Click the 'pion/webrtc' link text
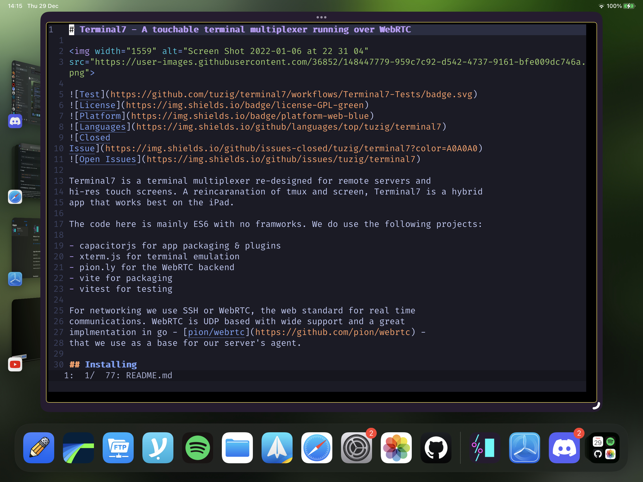The width and height of the screenshot is (643, 482). point(216,332)
